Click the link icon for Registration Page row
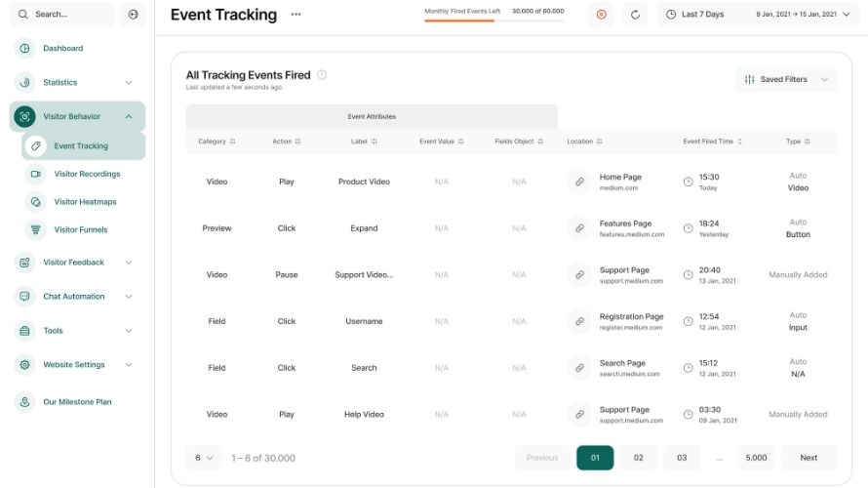This screenshot has height=488, width=868. pyautogui.click(x=579, y=321)
